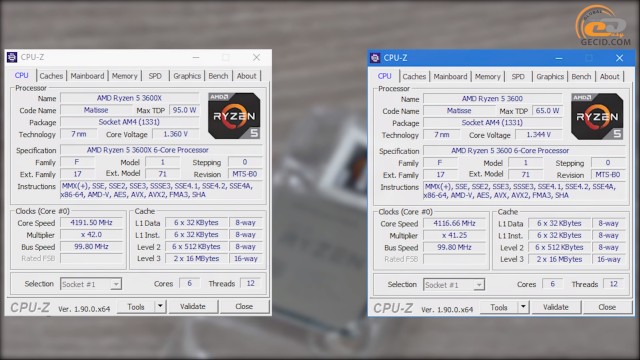Click the CPU-Z app icon in left window title bar

(12, 57)
